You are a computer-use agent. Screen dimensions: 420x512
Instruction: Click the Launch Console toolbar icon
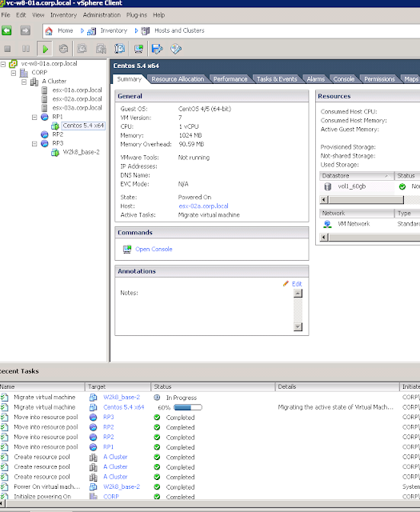138,49
